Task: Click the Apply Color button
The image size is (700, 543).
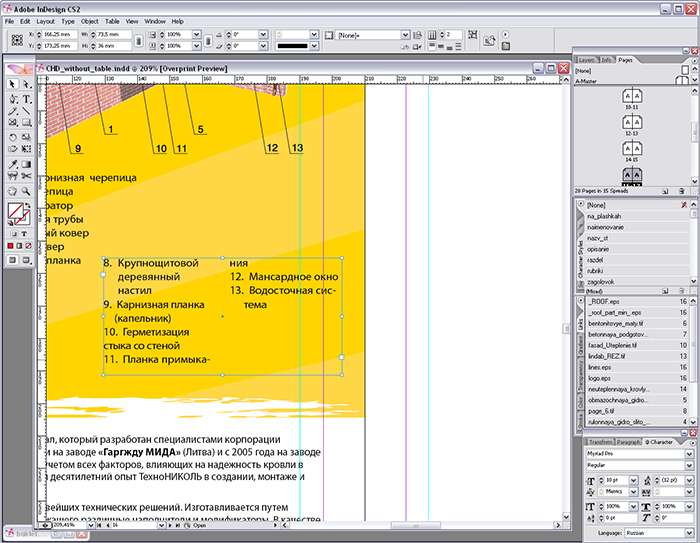Action: [x=10, y=246]
